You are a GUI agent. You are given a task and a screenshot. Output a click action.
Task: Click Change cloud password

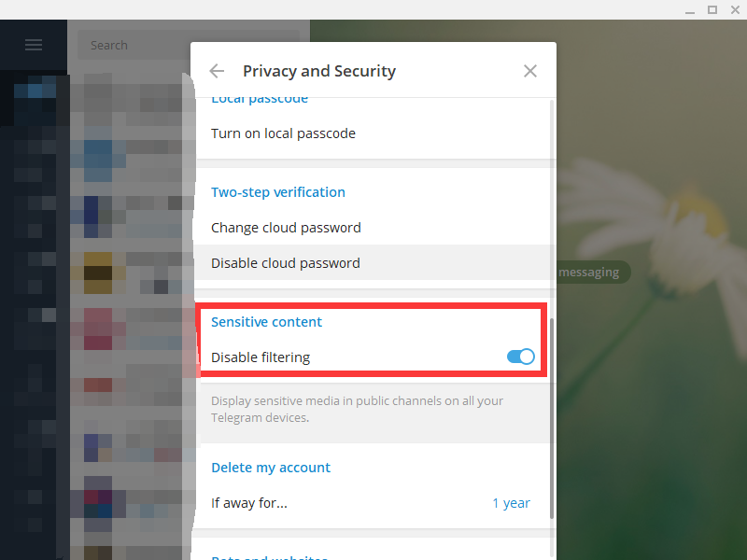tap(286, 227)
